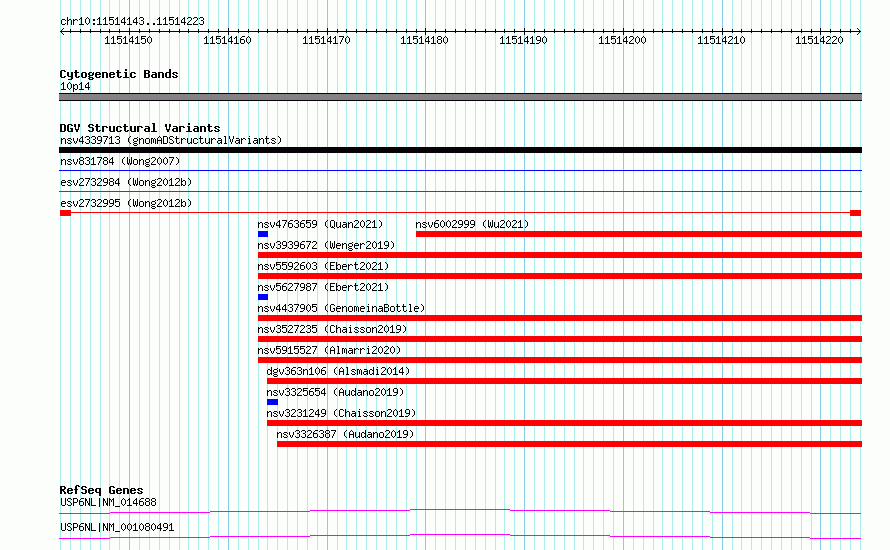The width and height of the screenshot is (890, 550).
Task: Click the right red block of esv2732995
Action: [855, 213]
